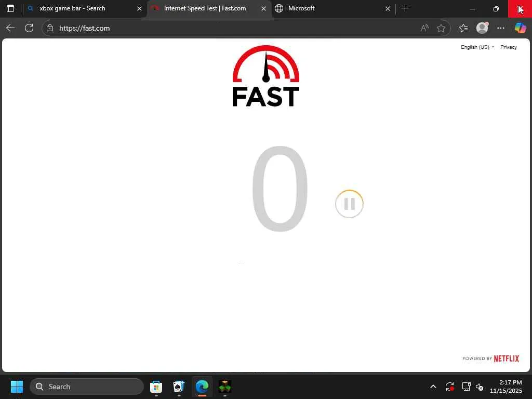Open a new browser tab
The width and height of the screenshot is (532, 399).
(x=405, y=8)
